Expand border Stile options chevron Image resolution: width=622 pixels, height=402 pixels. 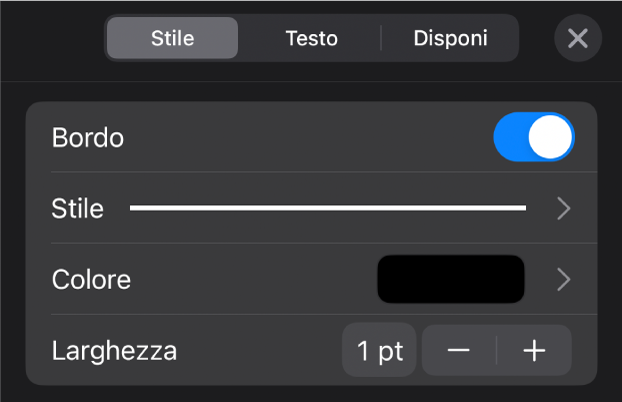point(564,208)
